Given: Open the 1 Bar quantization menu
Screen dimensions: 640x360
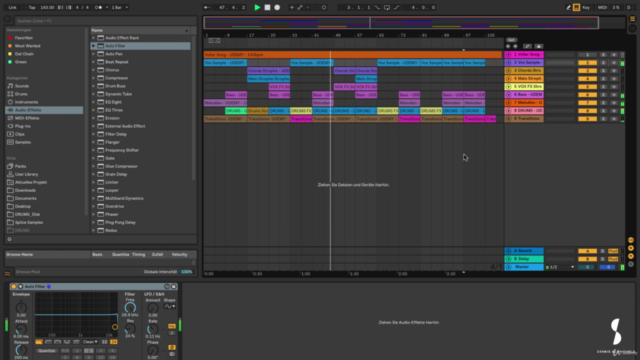Looking at the screenshot, I should (120, 7).
